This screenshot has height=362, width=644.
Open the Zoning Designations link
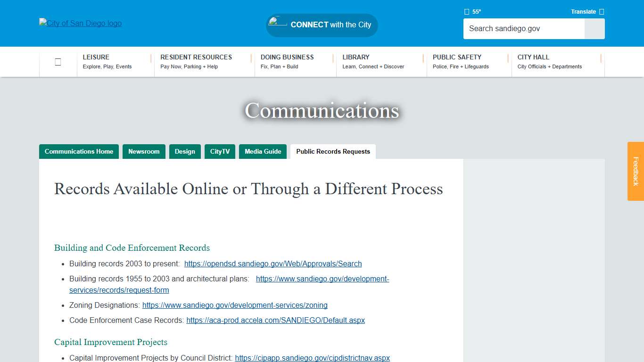coord(235,305)
